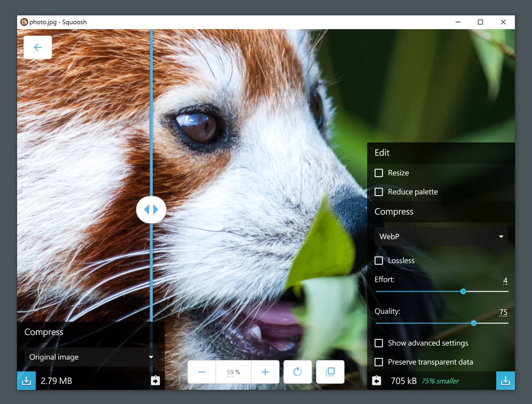
Task: Open the Original image dropdown
Action: click(x=91, y=357)
